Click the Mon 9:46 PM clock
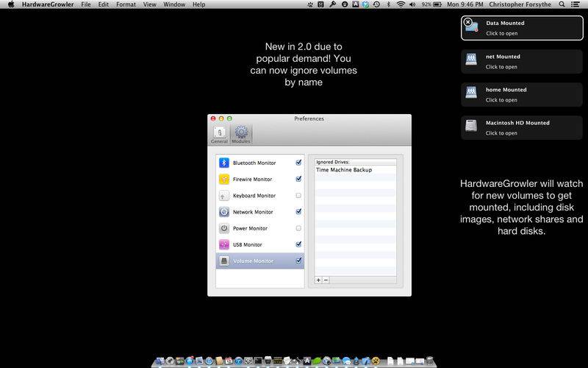This screenshot has height=368, width=588. (465, 4)
